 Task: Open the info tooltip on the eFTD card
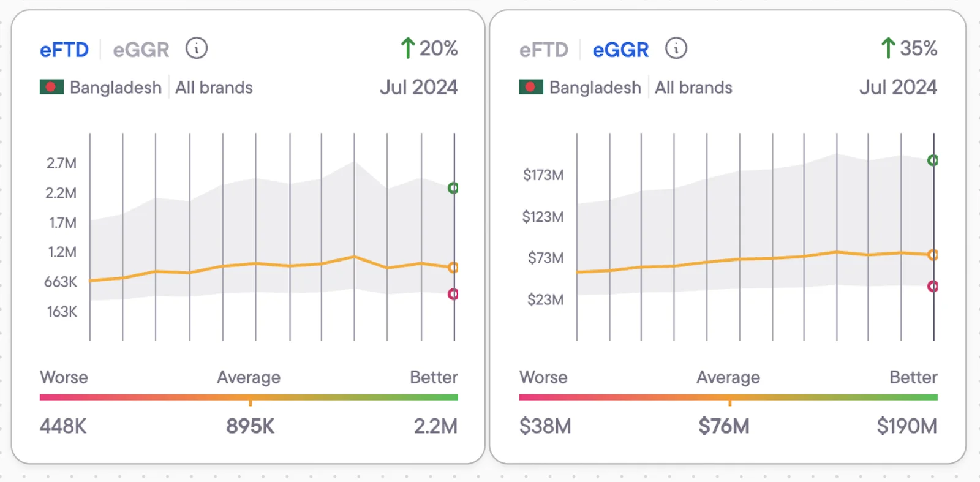(196, 48)
